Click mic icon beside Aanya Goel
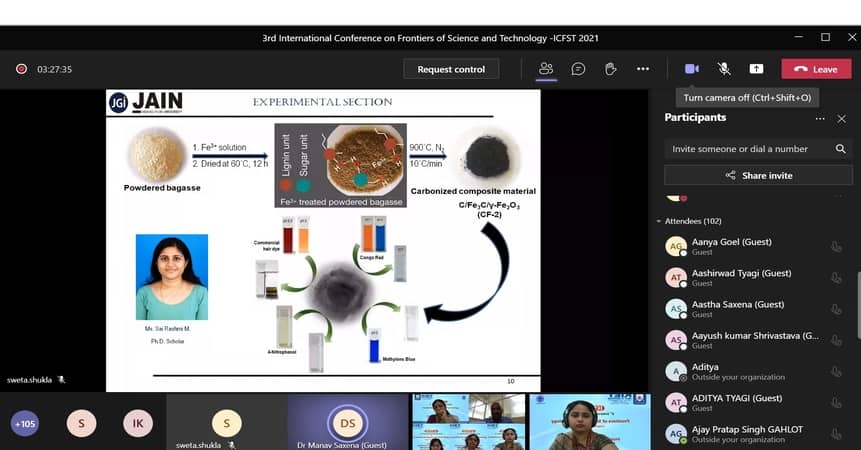Viewport: 861px width, 450px height. point(836,247)
